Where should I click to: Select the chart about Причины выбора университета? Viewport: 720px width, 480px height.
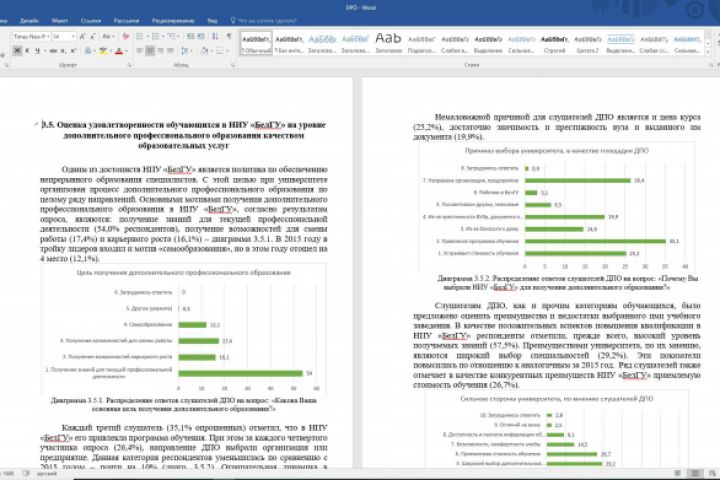[557, 208]
